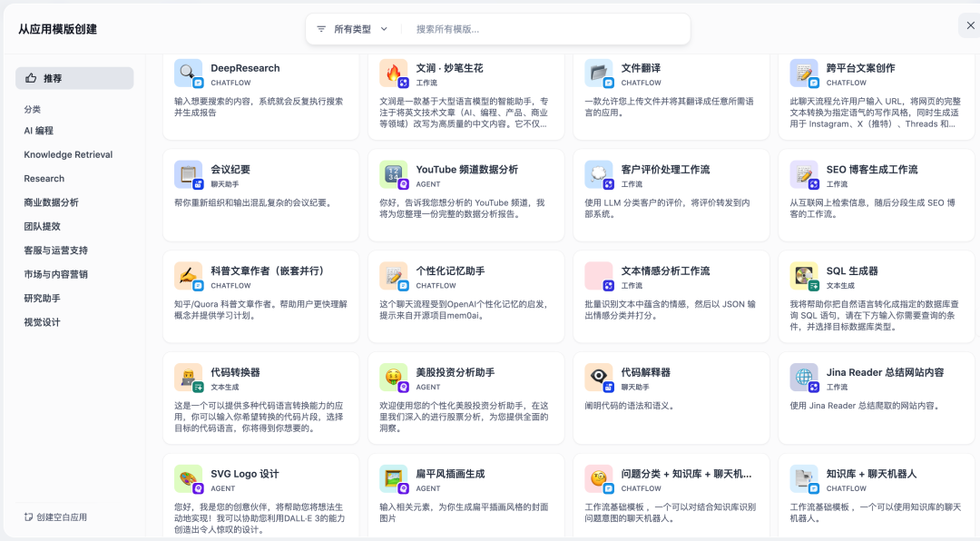This screenshot has height=541, width=980.
Task: Click the 科普文章作者 writing hand icon
Action: click(188, 276)
